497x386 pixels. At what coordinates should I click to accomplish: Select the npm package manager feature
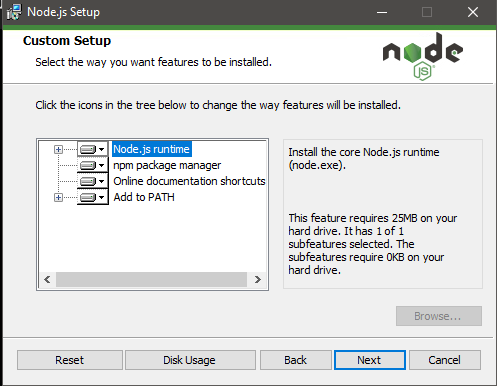pos(167,165)
